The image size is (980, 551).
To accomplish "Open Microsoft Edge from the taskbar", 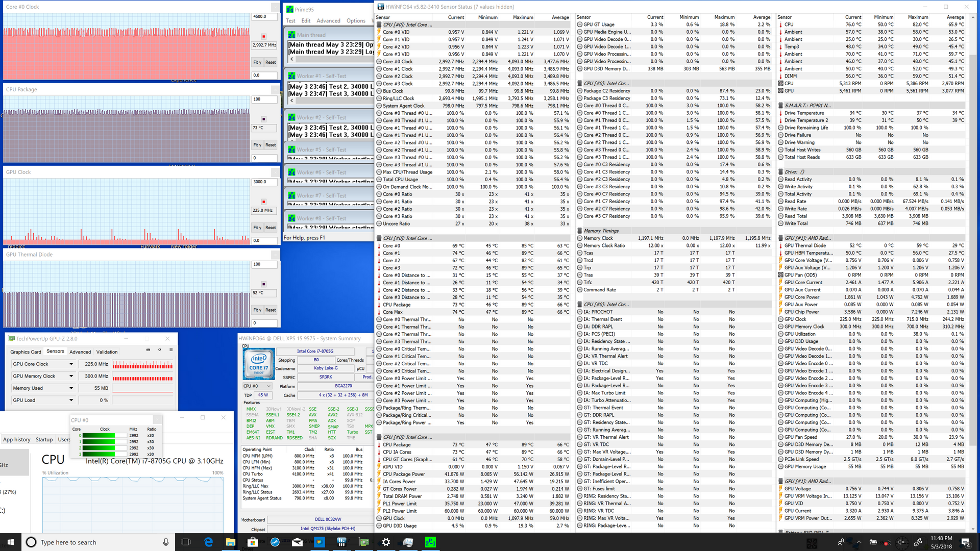I will pyautogui.click(x=208, y=542).
